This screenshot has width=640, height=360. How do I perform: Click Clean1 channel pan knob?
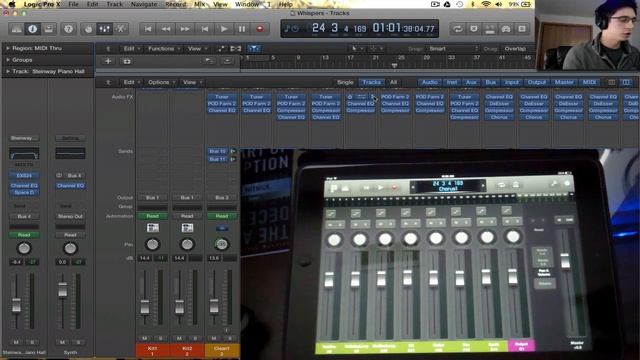(x=222, y=244)
